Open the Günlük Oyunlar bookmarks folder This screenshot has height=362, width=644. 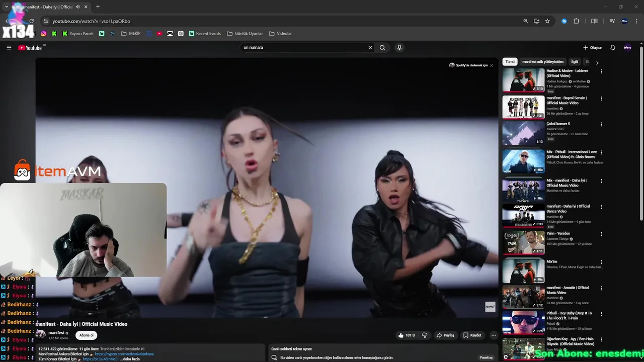pos(245,34)
